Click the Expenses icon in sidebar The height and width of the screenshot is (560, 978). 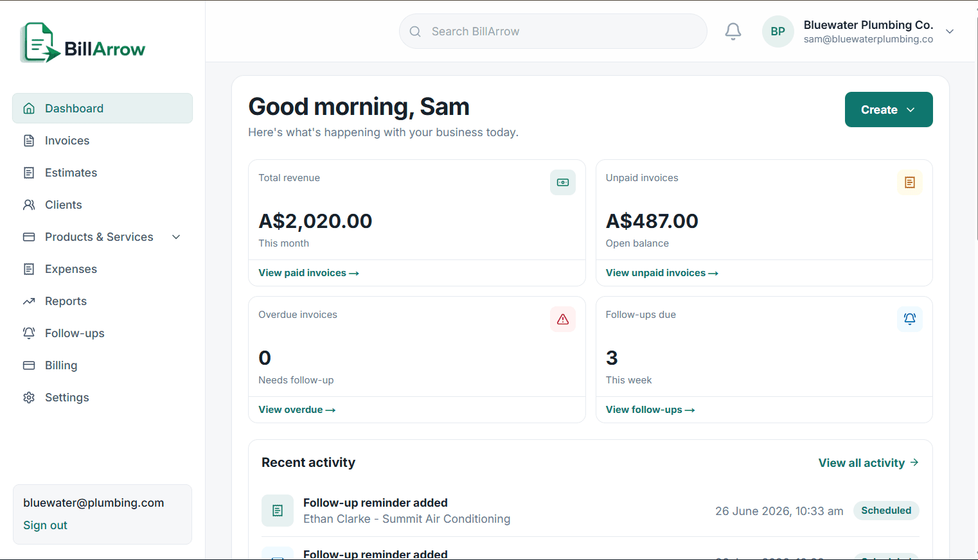(x=29, y=269)
